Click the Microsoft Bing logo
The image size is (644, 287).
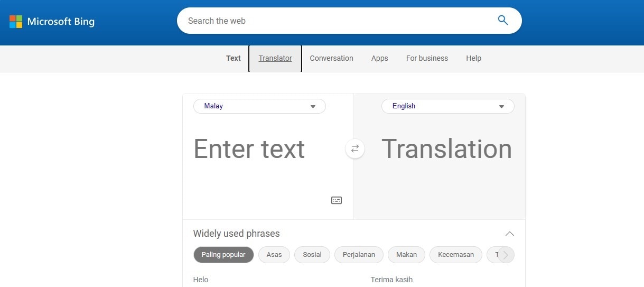52,22
